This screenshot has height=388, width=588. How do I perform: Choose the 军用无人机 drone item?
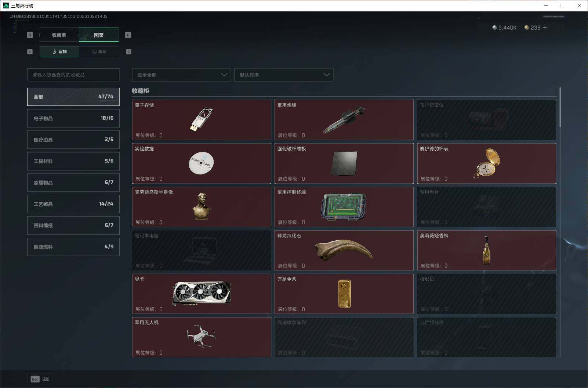[x=202, y=337]
